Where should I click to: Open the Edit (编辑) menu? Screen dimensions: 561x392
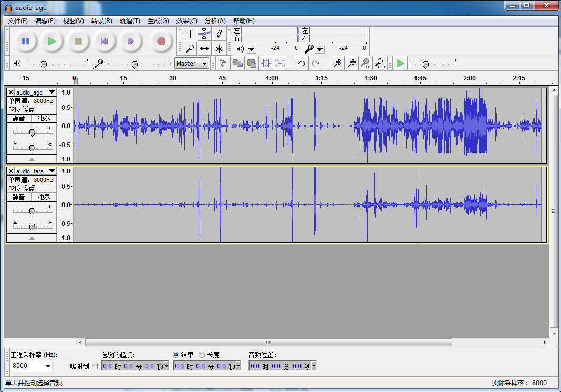click(45, 21)
